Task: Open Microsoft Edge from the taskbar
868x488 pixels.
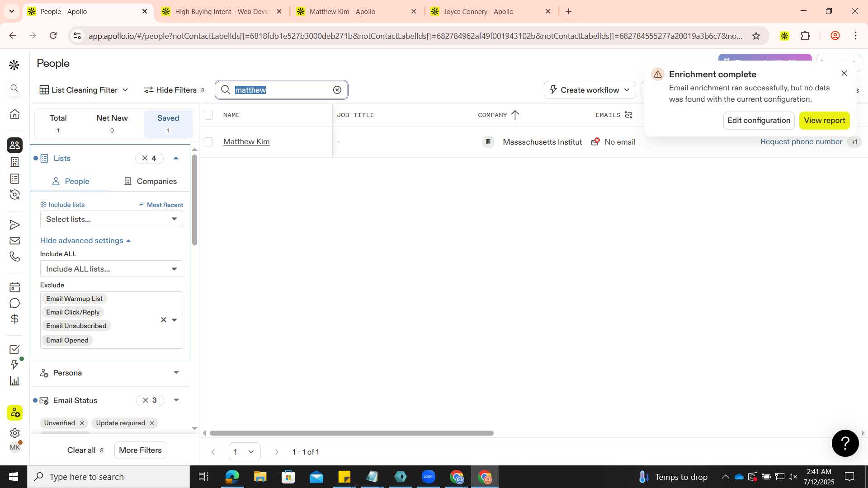Action: point(232,477)
